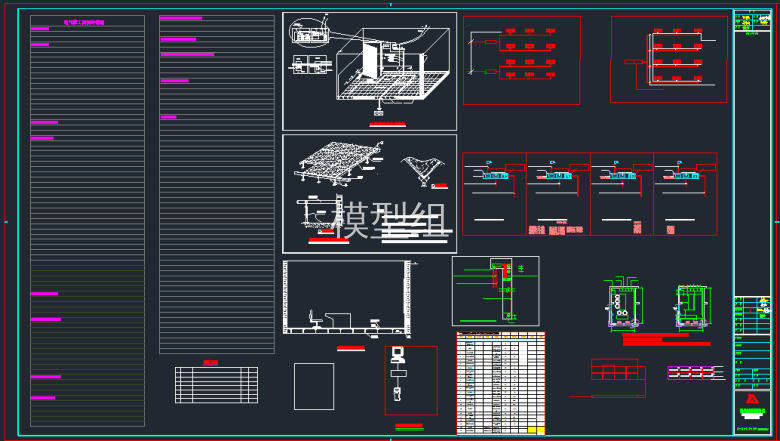Select the red-bordered equipment schedule table
Image resolution: width=780 pixels, height=441 pixels.
500,383
